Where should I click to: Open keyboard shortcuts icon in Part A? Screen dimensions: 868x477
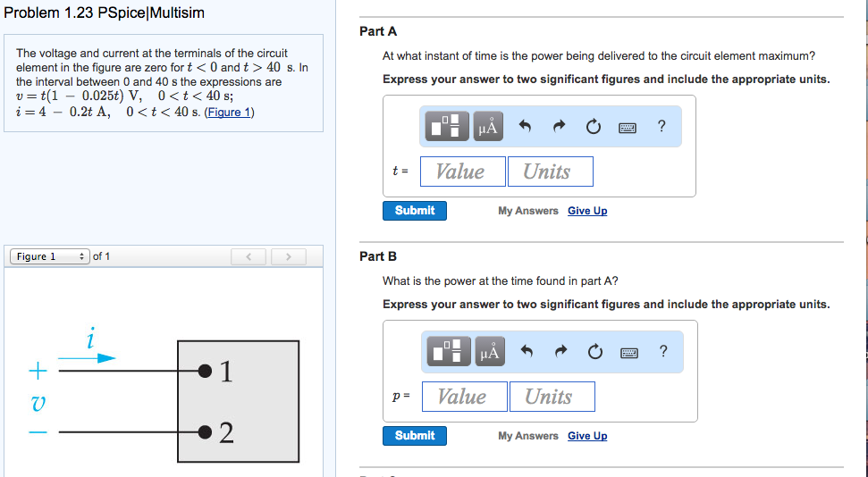628,127
